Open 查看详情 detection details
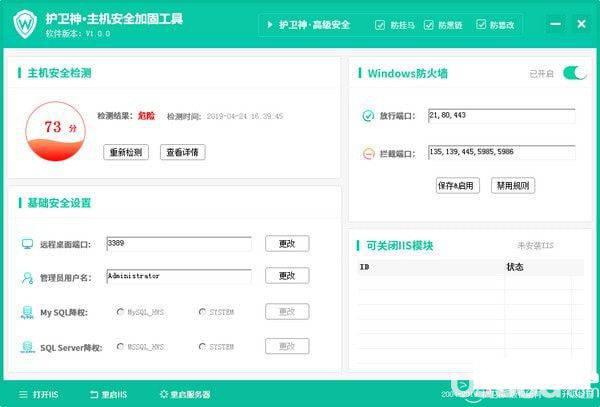This screenshot has height=407, width=600. pyautogui.click(x=183, y=152)
